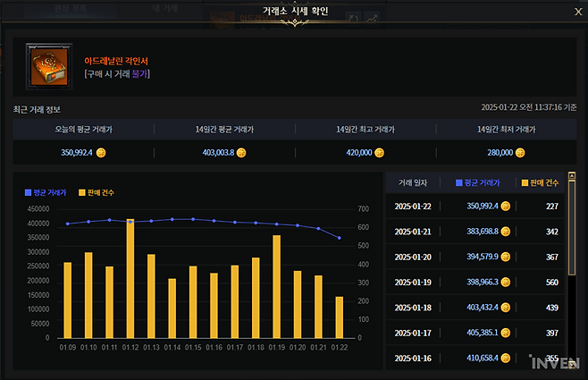Image resolution: width=588 pixels, height=380 pixels.
Task: Click coin icon in 2025-01-22 table row
Action: (506, 207)
